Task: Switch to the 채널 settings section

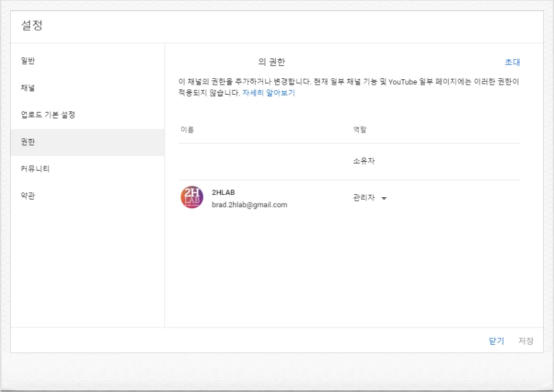Action: tap(87, 88)
